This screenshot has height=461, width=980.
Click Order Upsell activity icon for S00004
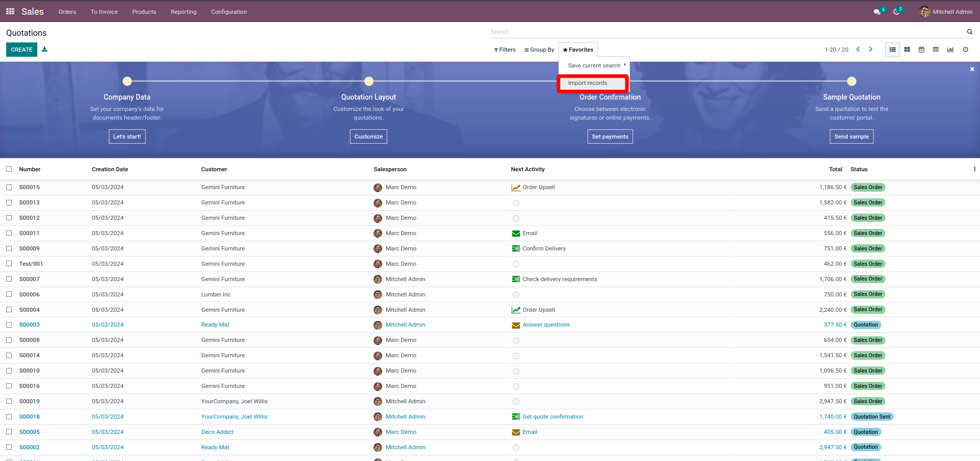point(516,310)
